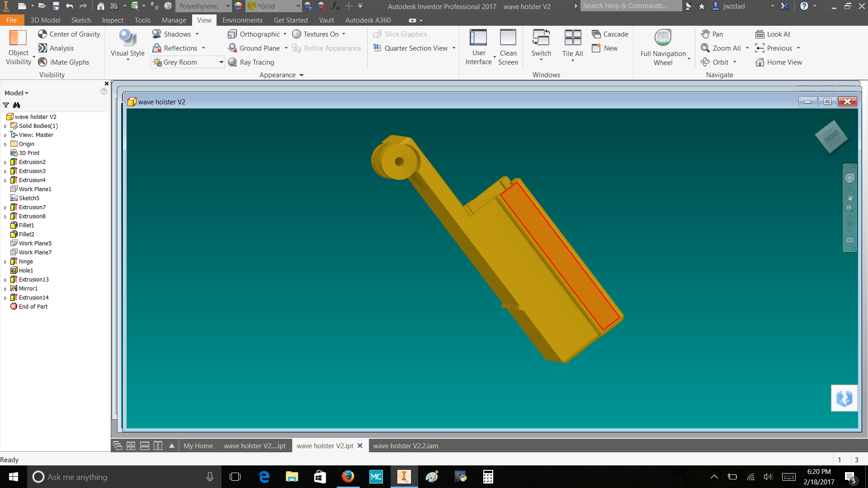Switch view with Orthographic button
Viewport: 868px width, 488px height.
point(254,34)
